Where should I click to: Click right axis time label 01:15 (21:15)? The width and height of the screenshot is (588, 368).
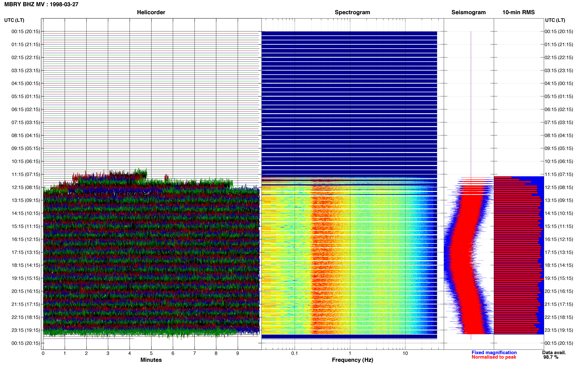pyautogui.click(x=559, y=45)
